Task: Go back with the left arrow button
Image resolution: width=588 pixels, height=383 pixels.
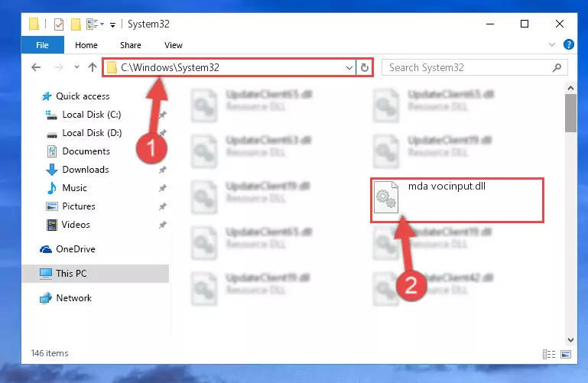Action: click(36, 67)
